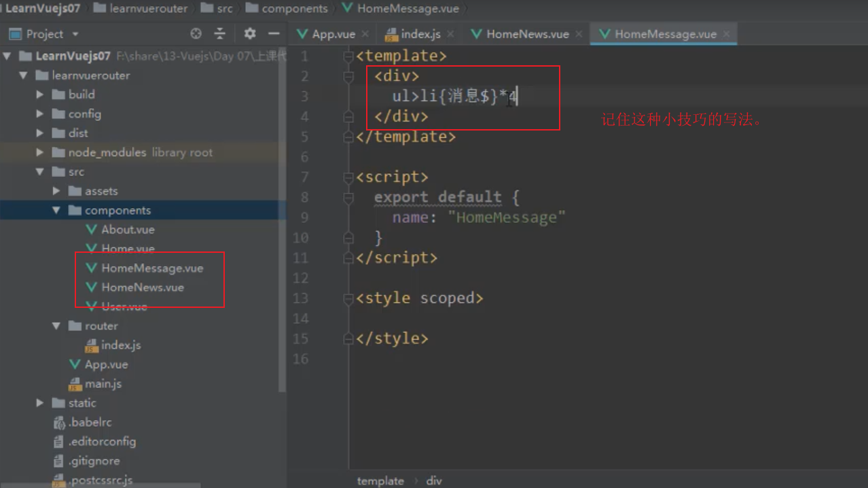868x488 pixels.
Task: Switch to the HomeNews.vue editor tab
Action: (527, 34)
